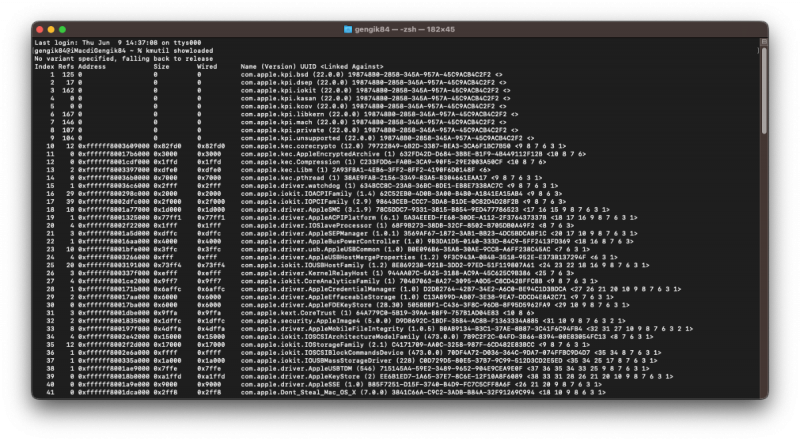The height and width of the screenshot is (441, 800).
Task: Click the 'com.apple.driver.usb.AppleUSBCommon' entry
Action: point(310,250)
